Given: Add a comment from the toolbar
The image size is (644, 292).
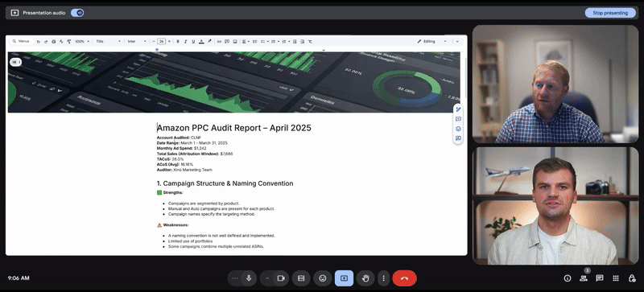Looking at the screenshot, I should 227,42.
